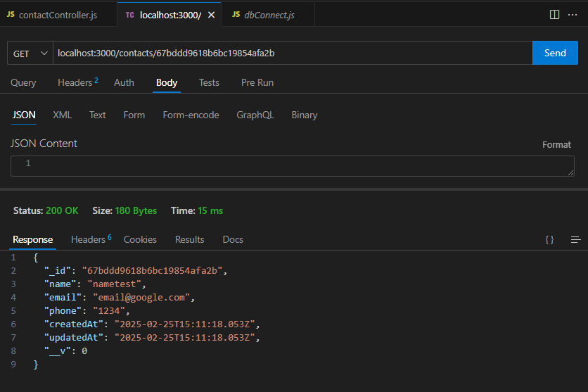Open the more actions ellipsis menu
The width and height of the screenshot is (588, 392).
point(573,15)
